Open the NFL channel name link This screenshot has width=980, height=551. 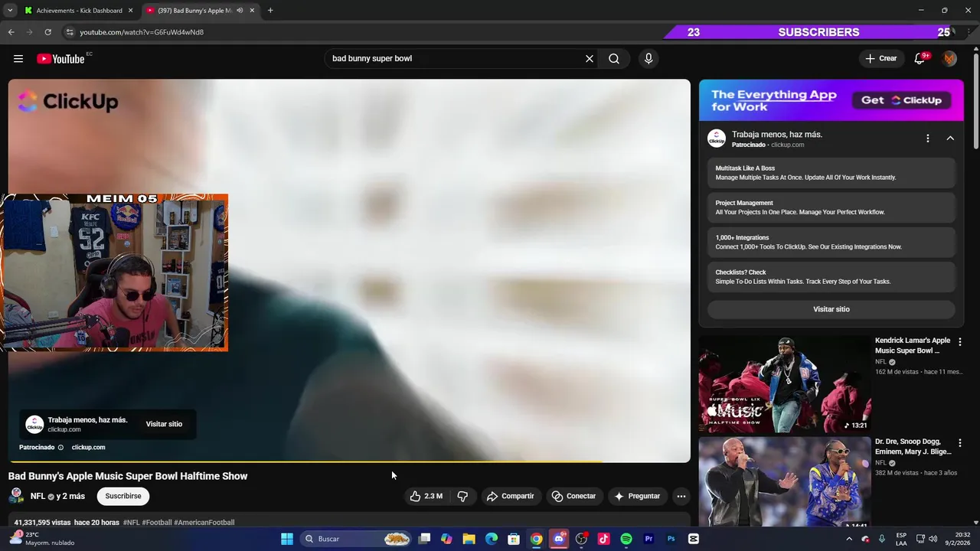38,496
